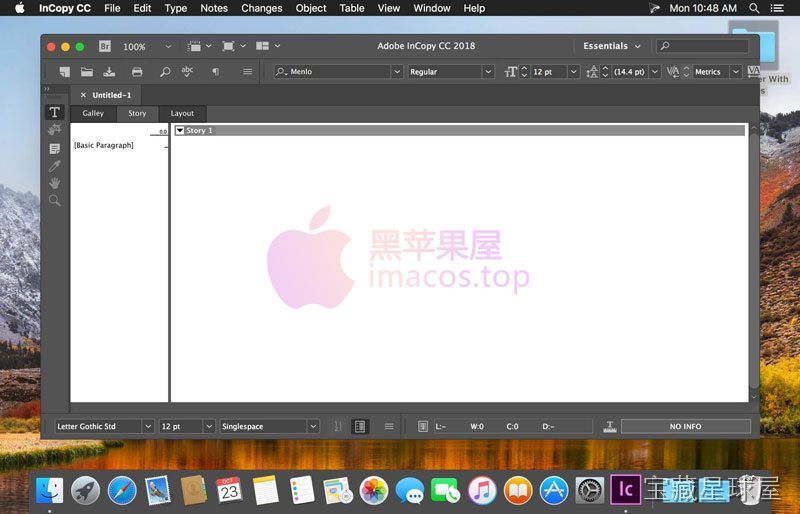Open Notification Center in menu bar

(777, 8)
